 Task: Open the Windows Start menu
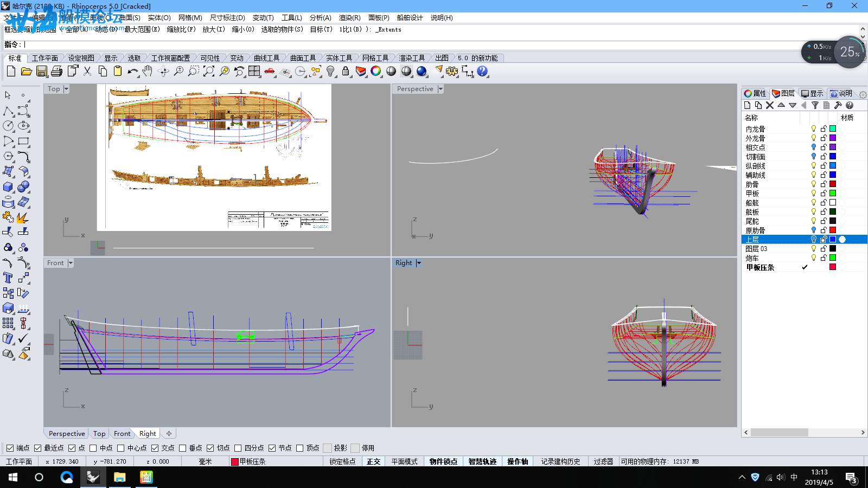(x=13, y=477)
